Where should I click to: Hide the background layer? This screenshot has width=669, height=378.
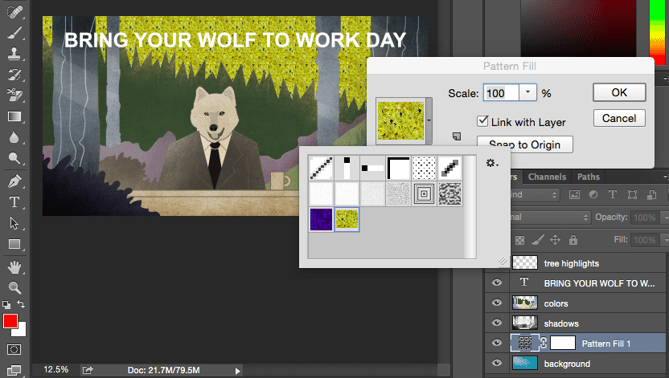point(497,363)
